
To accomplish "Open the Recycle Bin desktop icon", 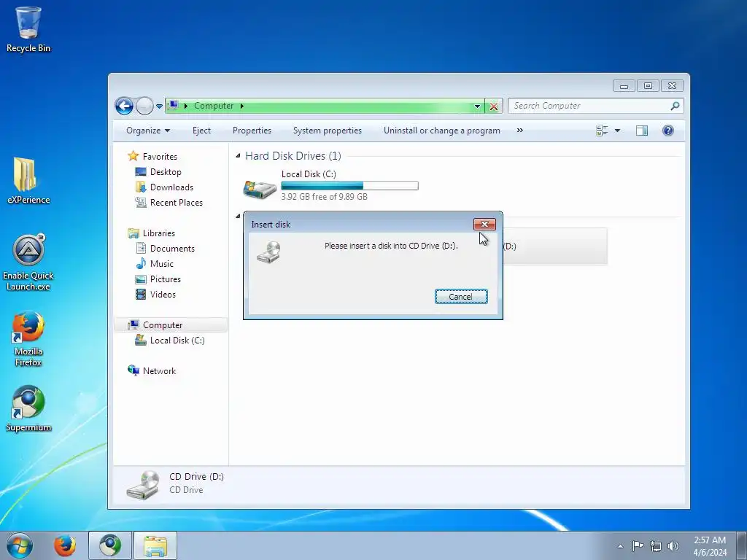I will (28, 28).
